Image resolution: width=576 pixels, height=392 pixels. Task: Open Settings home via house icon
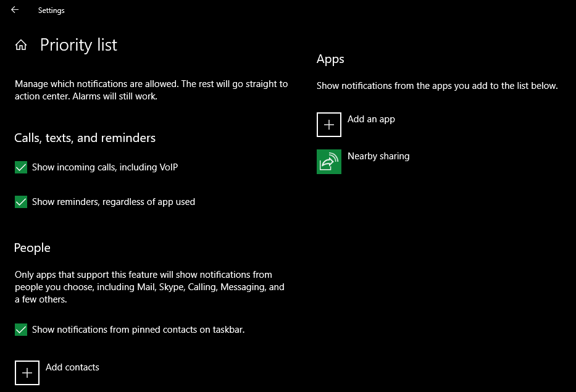click(x=21, y=45)
